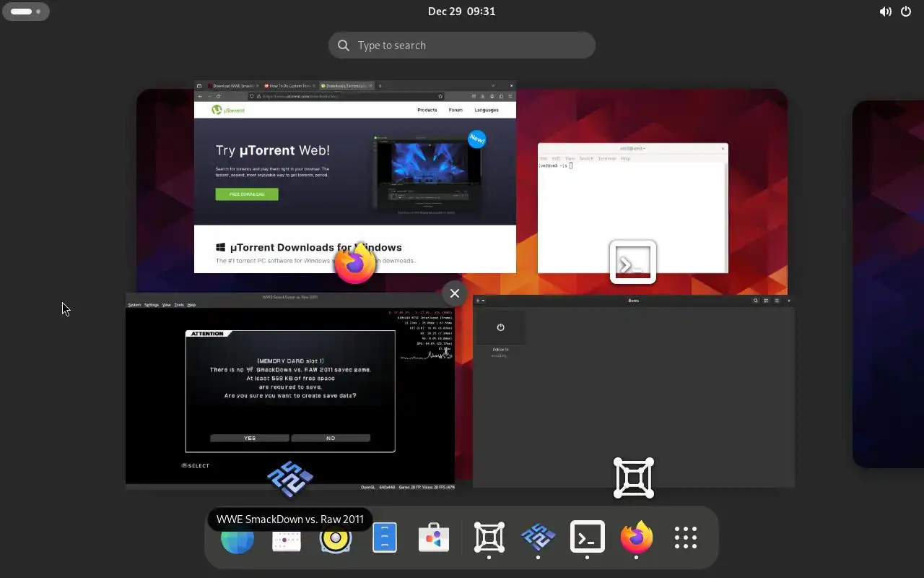Show the applications grid

point(686,538)
